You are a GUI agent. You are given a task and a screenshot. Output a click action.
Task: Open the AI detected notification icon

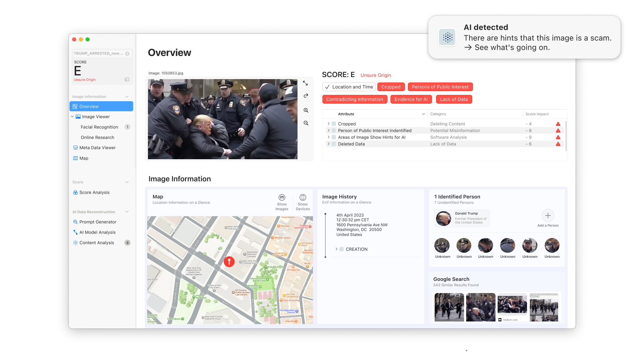447,37
